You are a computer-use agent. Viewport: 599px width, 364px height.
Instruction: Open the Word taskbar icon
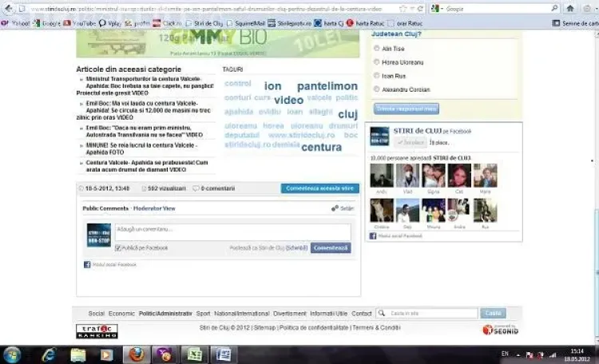(x=224, y=354)
